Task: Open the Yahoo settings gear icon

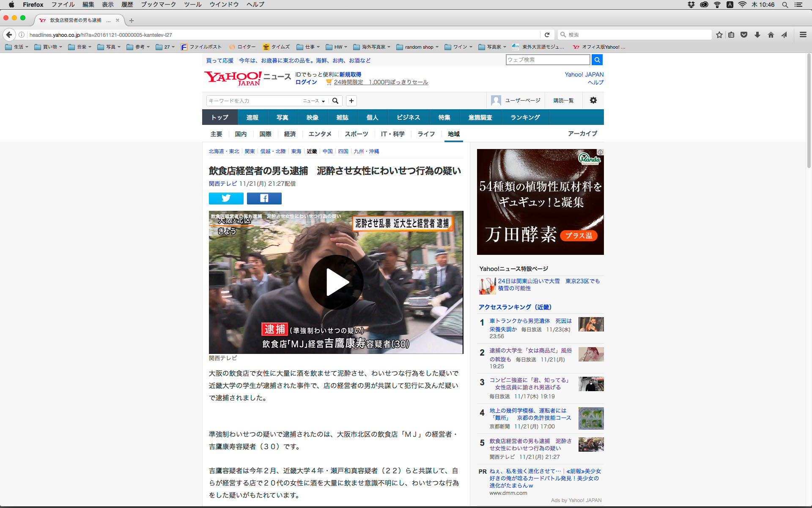Action: (593, 100)
